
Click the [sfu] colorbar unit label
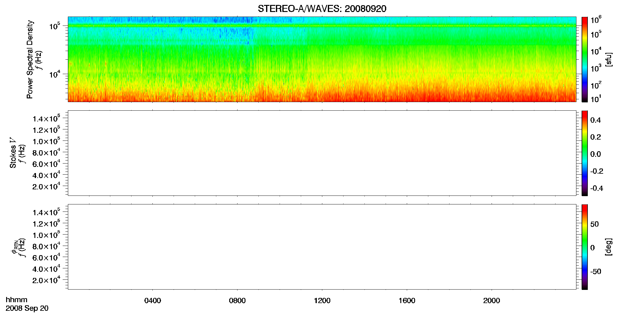[x=609, y=59]
